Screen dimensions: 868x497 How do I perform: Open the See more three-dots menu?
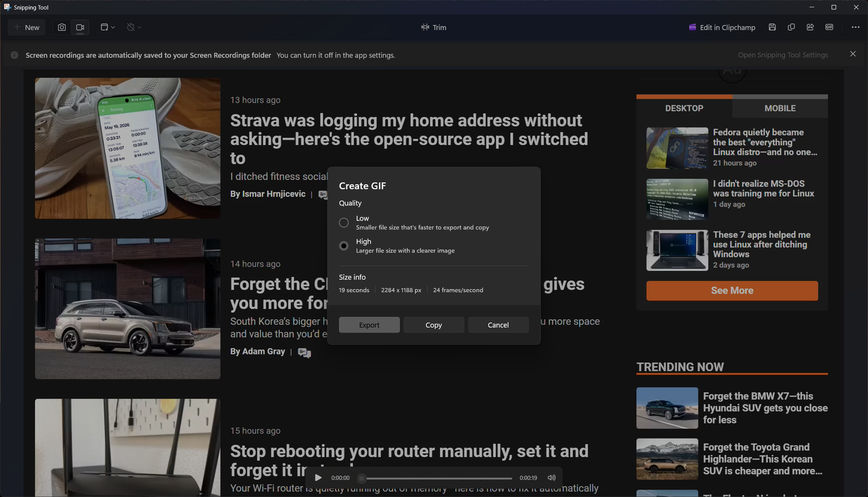(856, 27)
